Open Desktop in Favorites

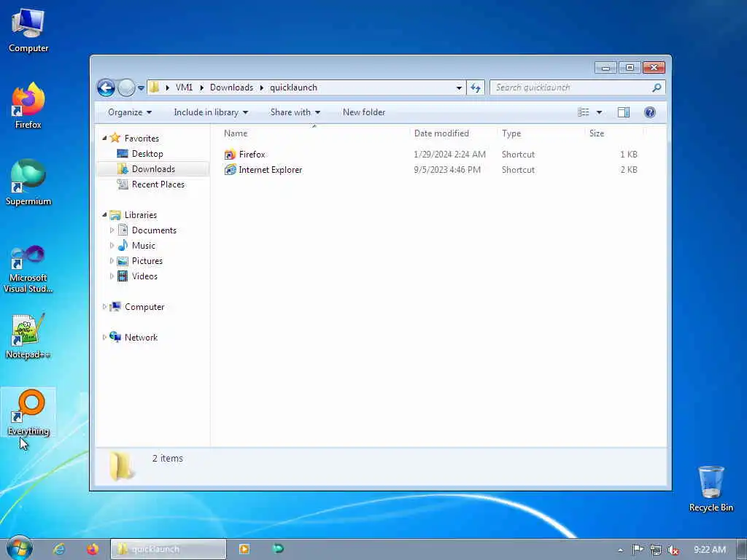147,154
